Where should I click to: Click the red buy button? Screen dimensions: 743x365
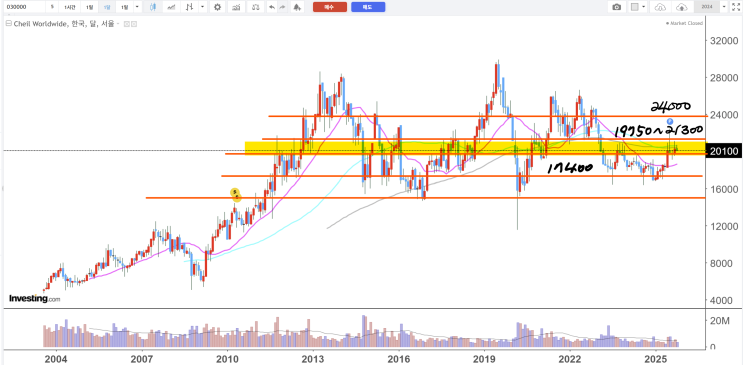pyautogui.click(x=330, y=7)
